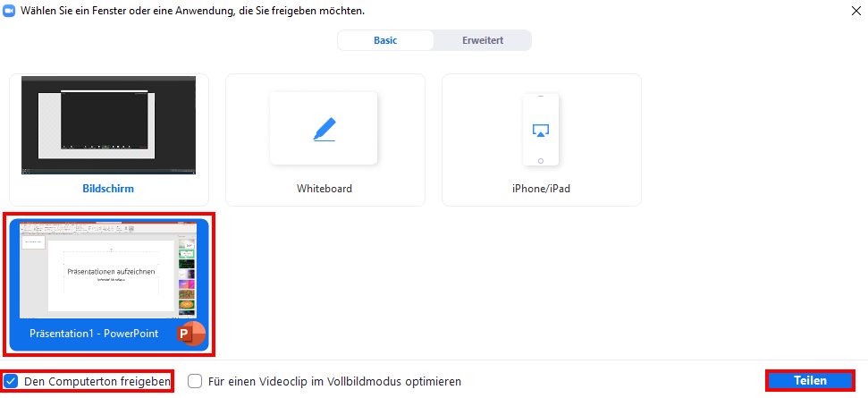Select the Whiteboard pen icon
868x398 pixels.
(x=324, y=130)
